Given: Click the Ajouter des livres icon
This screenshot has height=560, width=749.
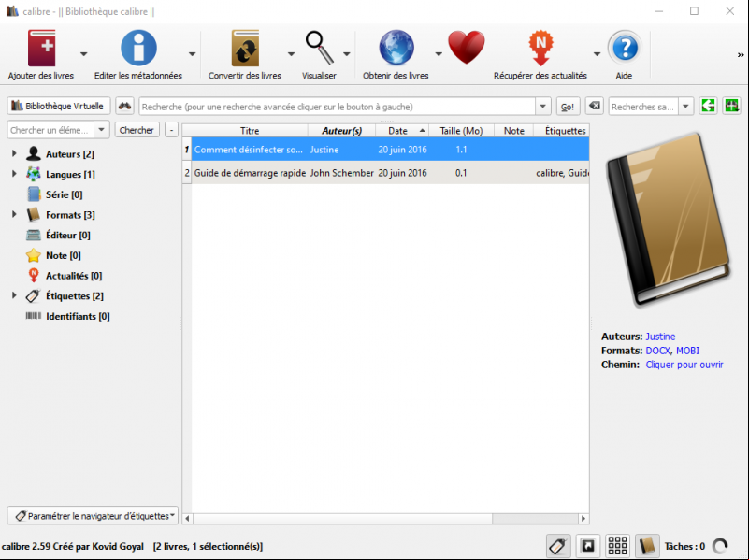Looking at the screenshot, I should click(x=41, y=48).
